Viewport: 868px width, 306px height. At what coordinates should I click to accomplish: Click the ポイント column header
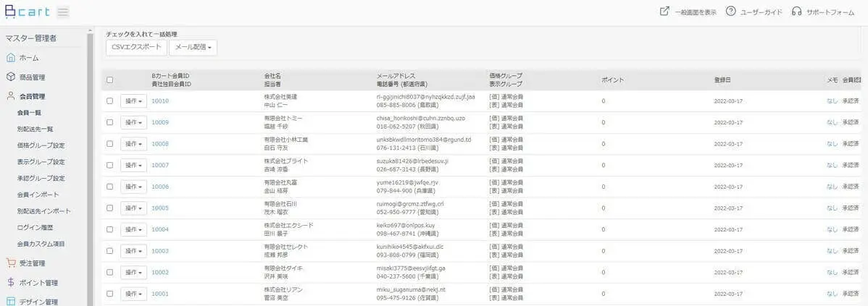click(613, 80)
